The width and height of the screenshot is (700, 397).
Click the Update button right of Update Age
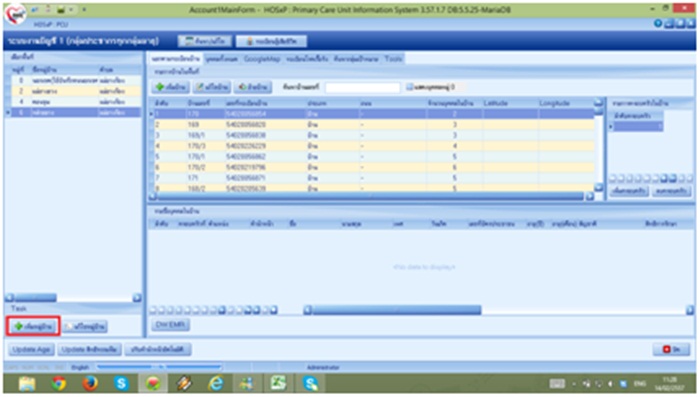click(89, 350)
